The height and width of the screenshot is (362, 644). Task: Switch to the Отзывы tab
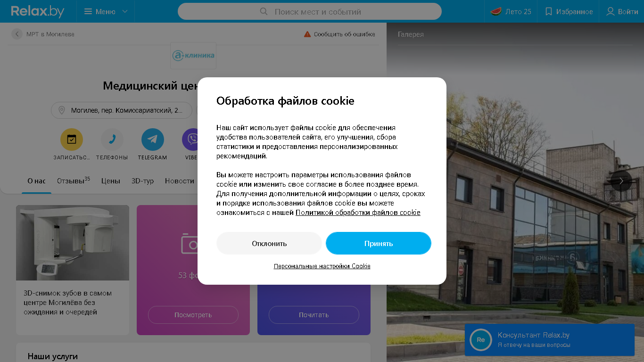tap(74, 181)
